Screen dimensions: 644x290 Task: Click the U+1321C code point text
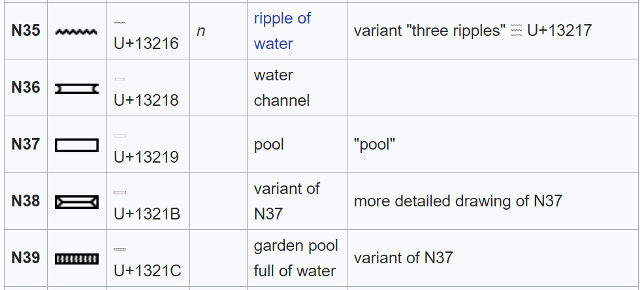click(147, 269)
